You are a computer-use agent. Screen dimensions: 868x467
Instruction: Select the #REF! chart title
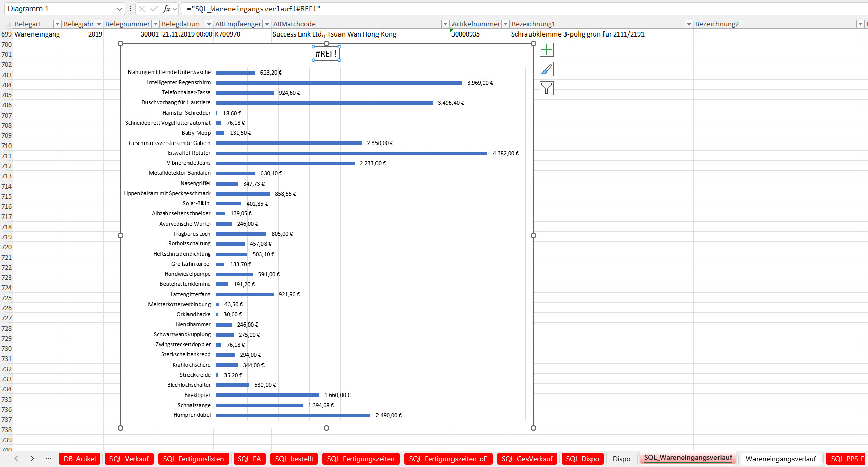point(326,54)
